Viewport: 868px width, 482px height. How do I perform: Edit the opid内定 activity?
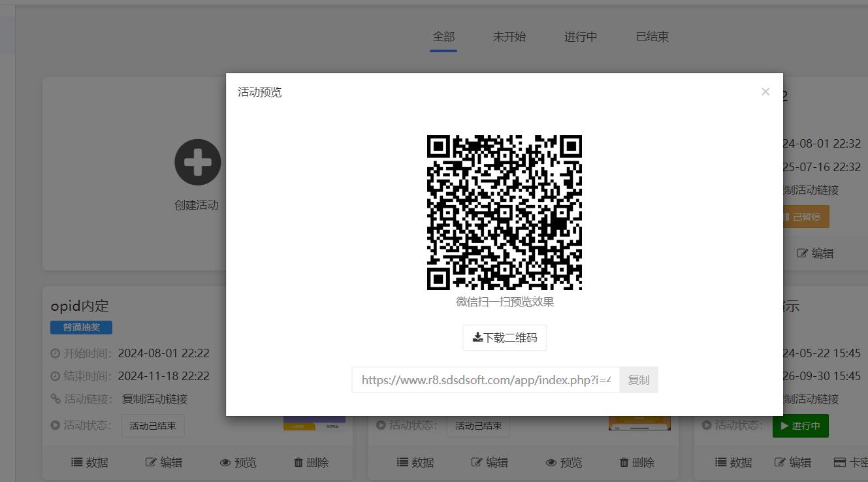pos(164,462)
